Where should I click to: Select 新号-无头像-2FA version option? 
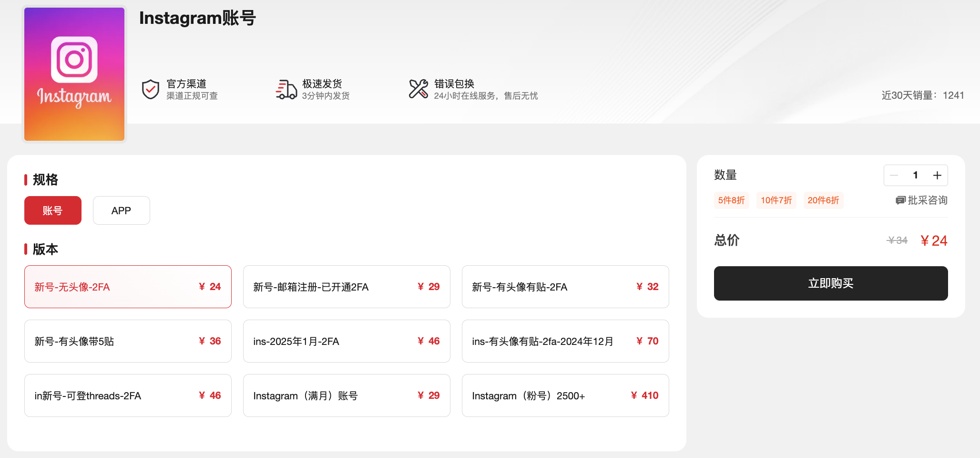tap(128, 287)
